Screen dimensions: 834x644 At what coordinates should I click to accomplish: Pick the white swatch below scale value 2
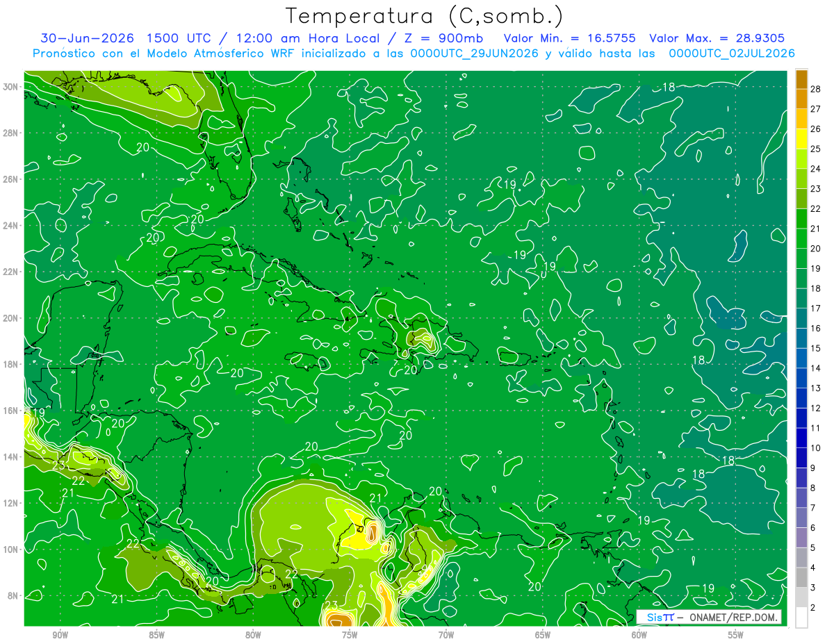tap(801, 617)
